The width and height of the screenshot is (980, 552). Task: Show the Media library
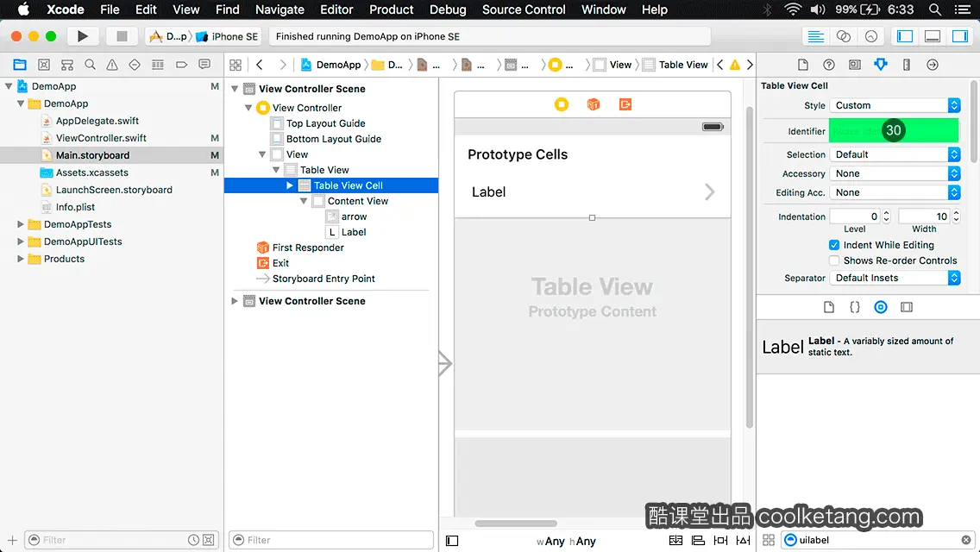pyautogui.click(x=907, y=307)
